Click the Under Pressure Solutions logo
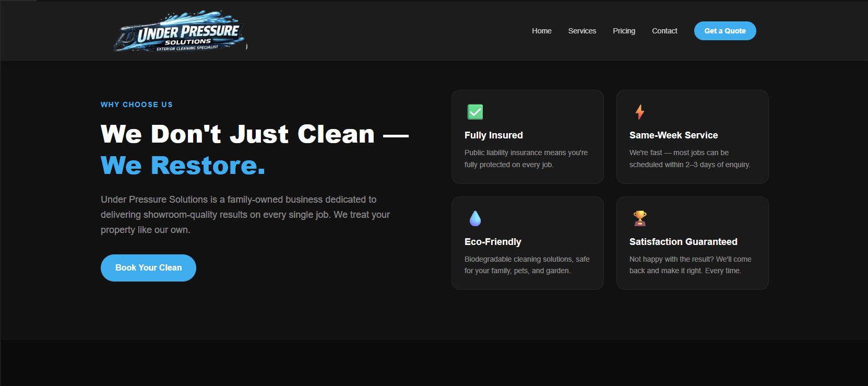 pyautogui.click(x=180, y=31)
